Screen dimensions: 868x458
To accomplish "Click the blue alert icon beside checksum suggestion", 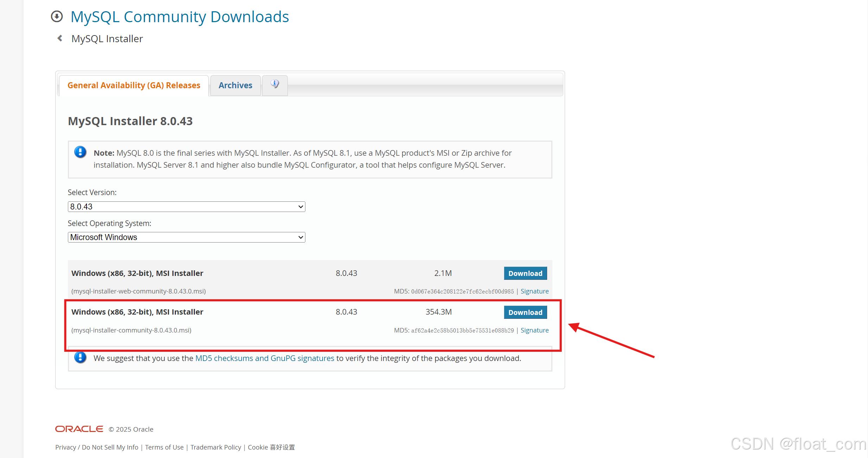I will (x=80, y=357).
